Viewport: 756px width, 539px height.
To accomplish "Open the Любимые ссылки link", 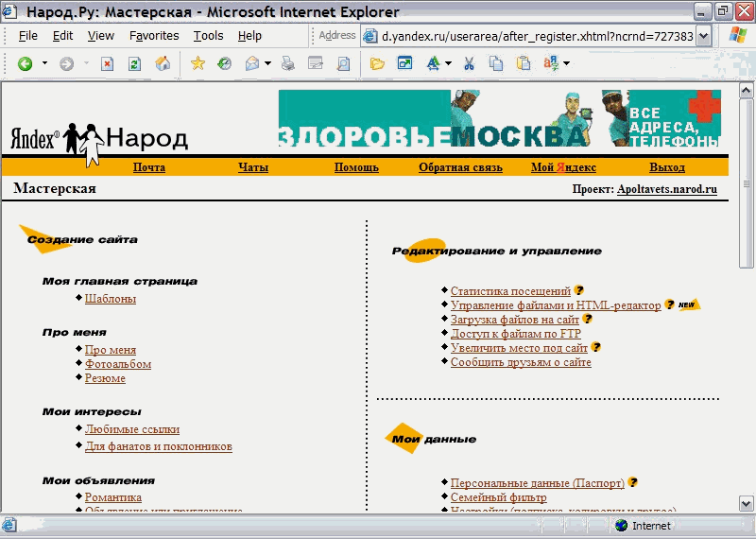I will pos(132,429).
